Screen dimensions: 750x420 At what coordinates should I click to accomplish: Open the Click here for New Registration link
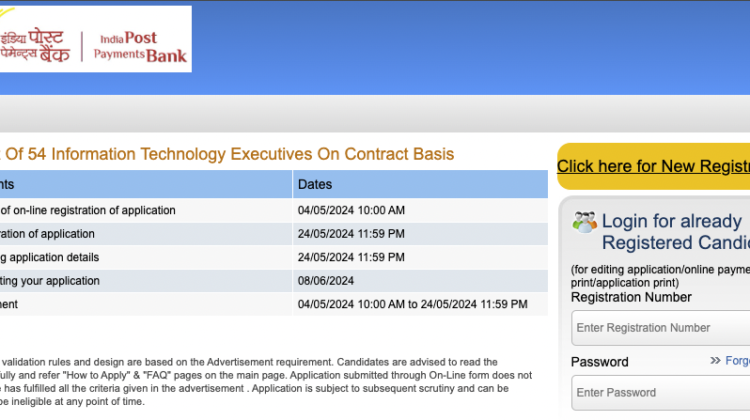click(652, 166)
